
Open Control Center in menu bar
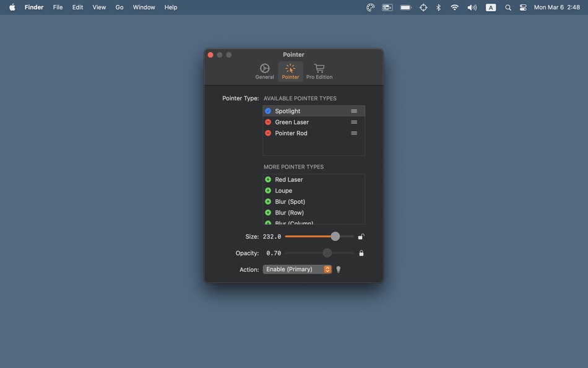tap(523, 7)
